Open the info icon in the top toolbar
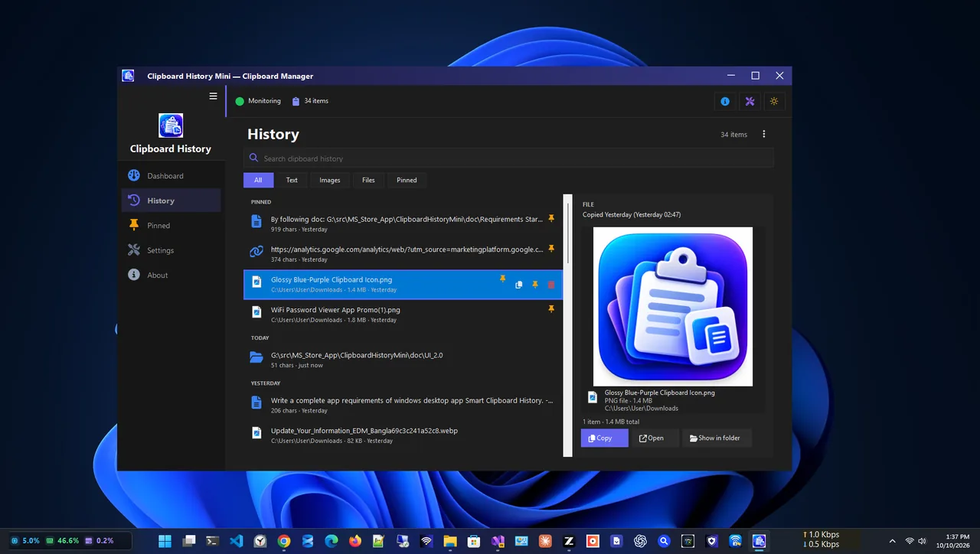The height and width of the screenshot is (554, 980). (725, 101)
